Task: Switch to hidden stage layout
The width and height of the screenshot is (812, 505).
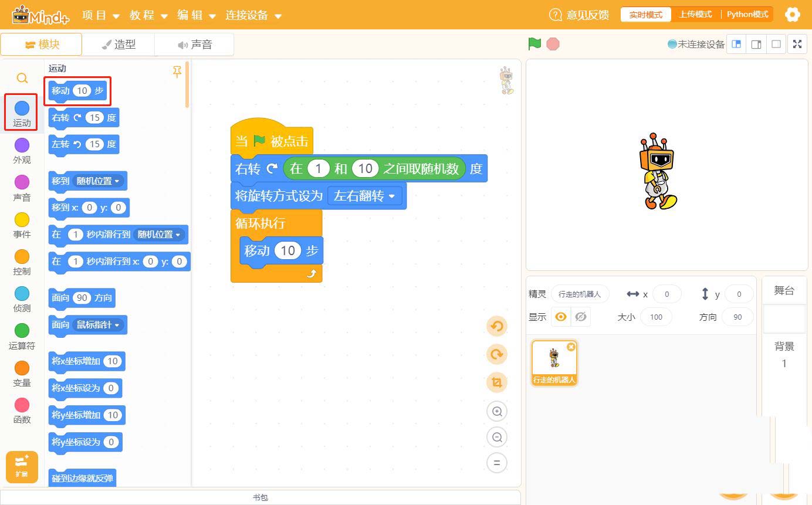Action: pos(776,44)
